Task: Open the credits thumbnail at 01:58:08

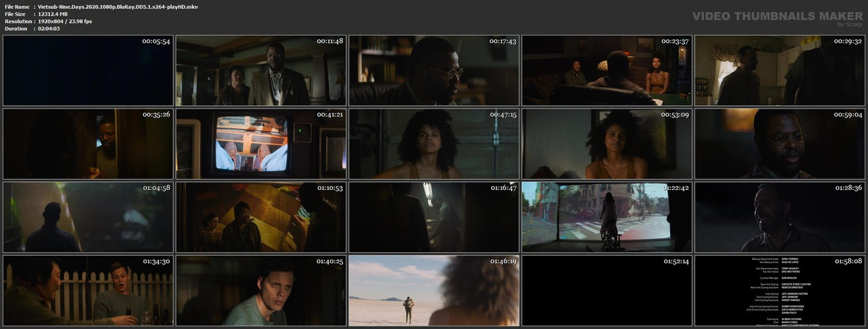Action: pos(780,290)
